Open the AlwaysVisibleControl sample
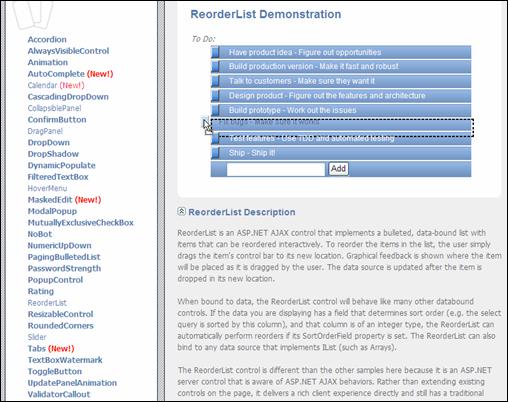The height and width of the screenshot is (402, 508). pyautogui.click(x=68, y=51)
